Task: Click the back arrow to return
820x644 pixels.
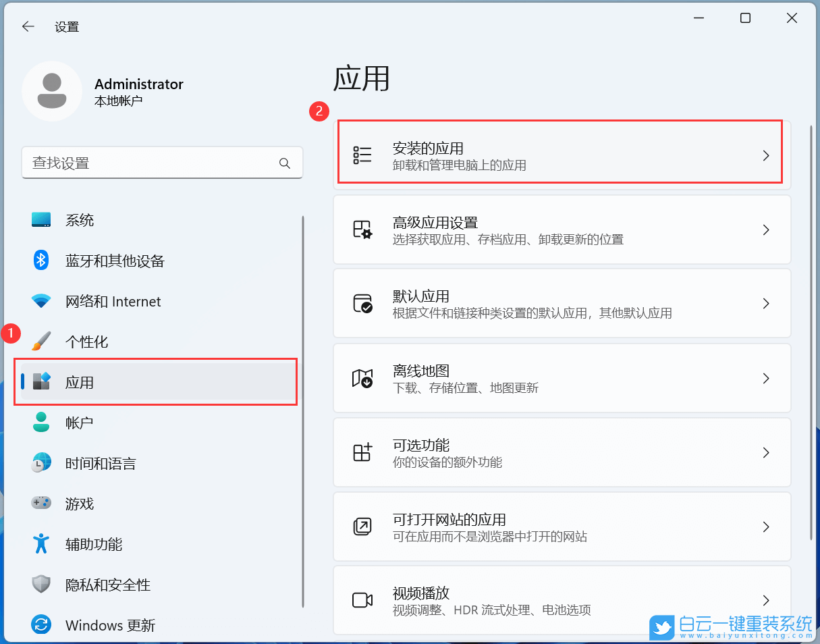Action: coord(28,26)
